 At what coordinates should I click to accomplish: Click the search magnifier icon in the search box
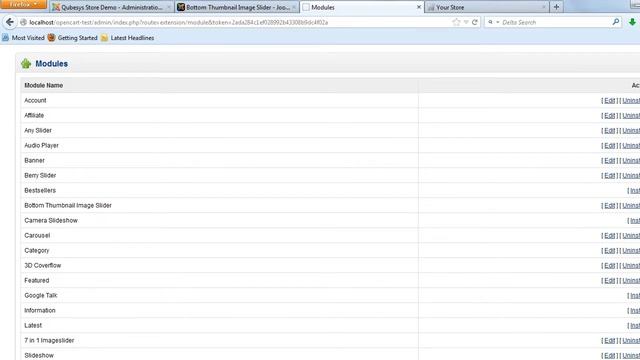tap(616, 22)
